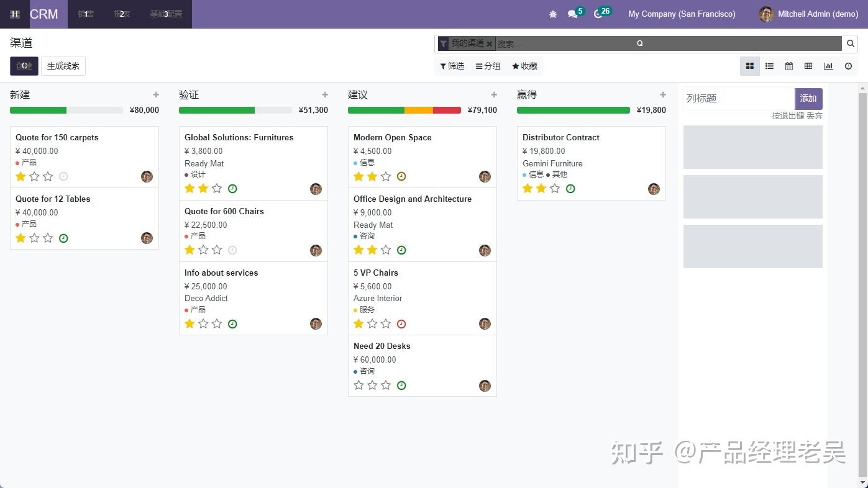Toggle the green activity clock on Info about services
The width and height of the screenshot is (868, 488).
(x=233, y=323)
